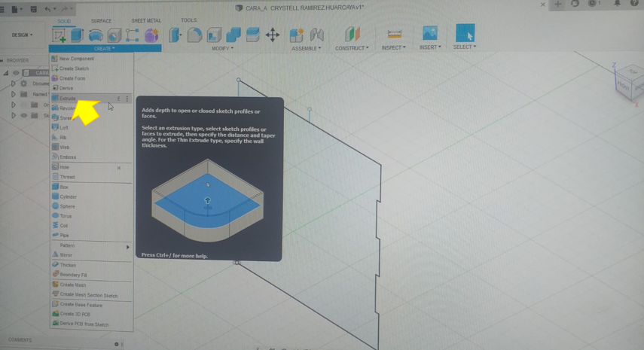Expand the Origin folder tree row
This screenshot has height=350, width=644.
pos(13,105)
